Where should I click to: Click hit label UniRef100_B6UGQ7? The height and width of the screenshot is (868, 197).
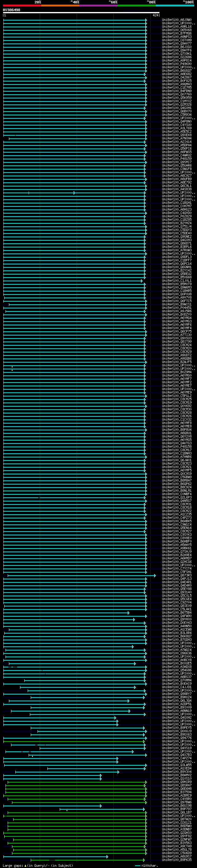[177, 71]
